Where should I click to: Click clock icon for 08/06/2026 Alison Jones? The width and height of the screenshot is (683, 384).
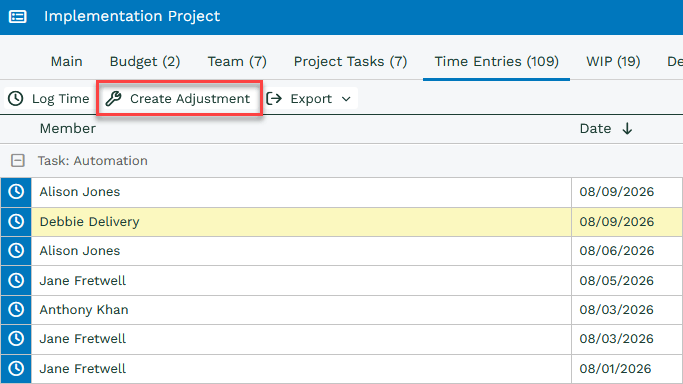point(16,251)
